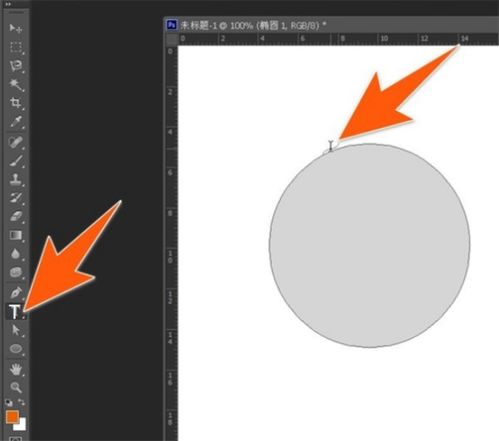Pick the Lasso tool
The height and width of the screenshot is (441, 499).
pyautogui.click(x=16, y=66)
